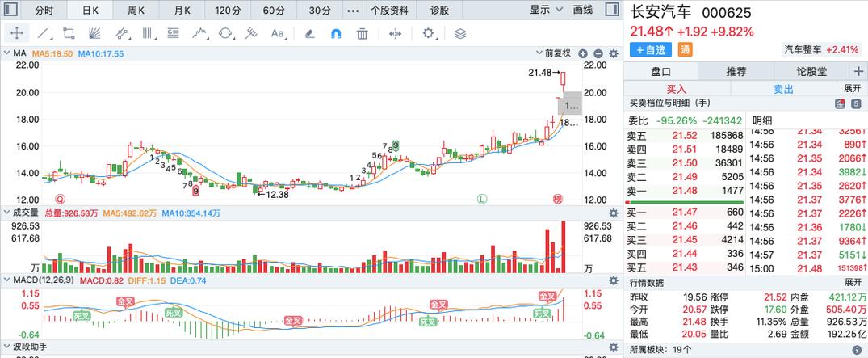Switch to 60分 chart tab

pos(274,10)
